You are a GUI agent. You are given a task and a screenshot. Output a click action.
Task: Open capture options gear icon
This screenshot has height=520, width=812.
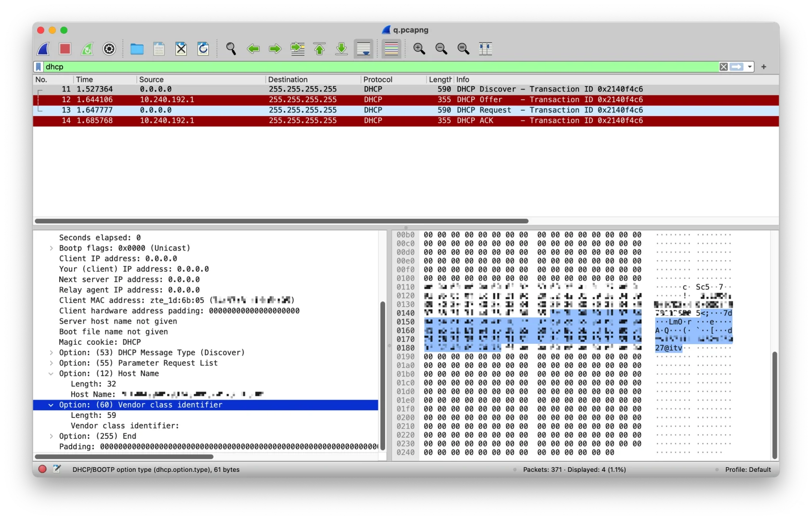tap(109, 49)
